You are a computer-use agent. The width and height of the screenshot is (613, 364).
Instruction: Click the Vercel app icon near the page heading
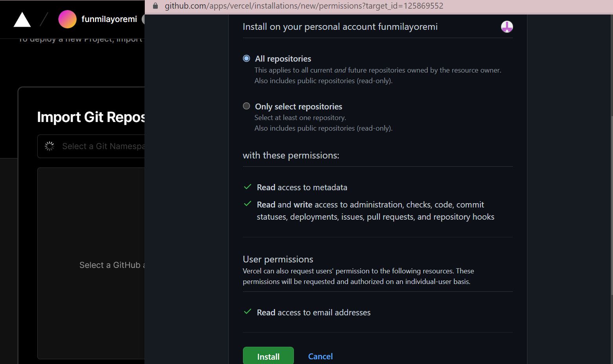[506, 27]
